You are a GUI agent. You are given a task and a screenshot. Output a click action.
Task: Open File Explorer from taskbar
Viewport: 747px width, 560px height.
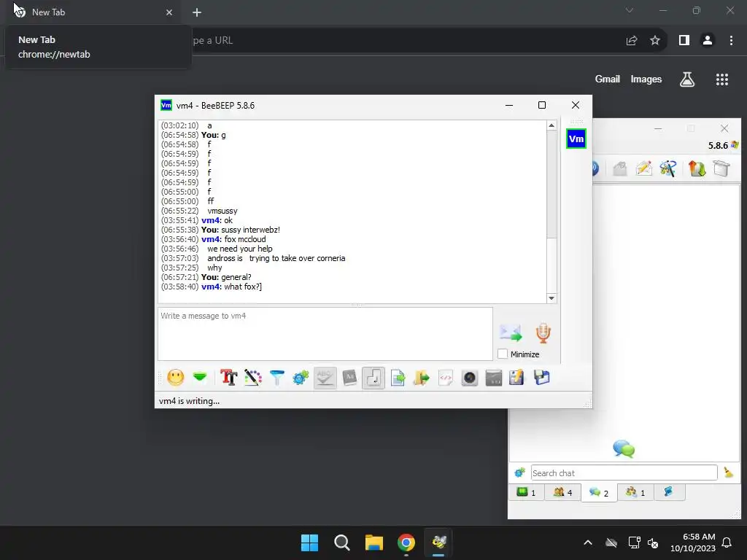[x=374, y=542]
